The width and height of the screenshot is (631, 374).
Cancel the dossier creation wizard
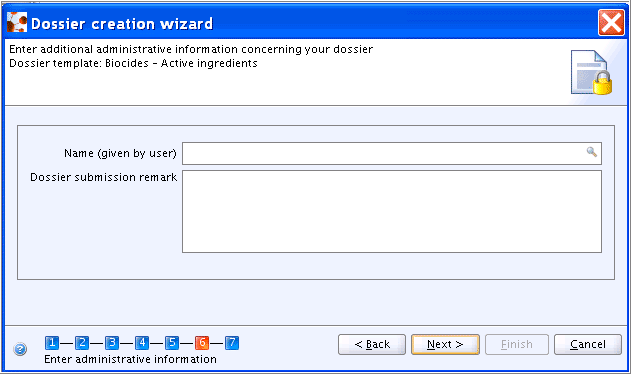[x=588, y=345]
